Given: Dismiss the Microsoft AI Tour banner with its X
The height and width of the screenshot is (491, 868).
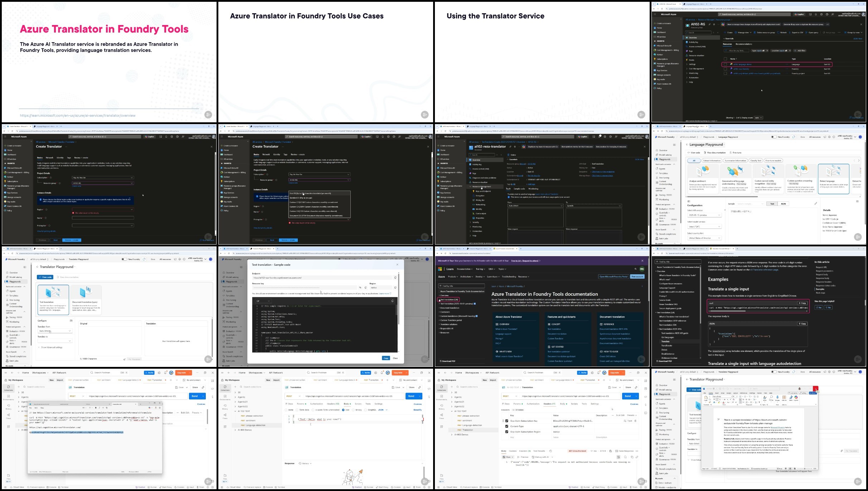Looking at the screenshot, I should click(x=642, y=261).
